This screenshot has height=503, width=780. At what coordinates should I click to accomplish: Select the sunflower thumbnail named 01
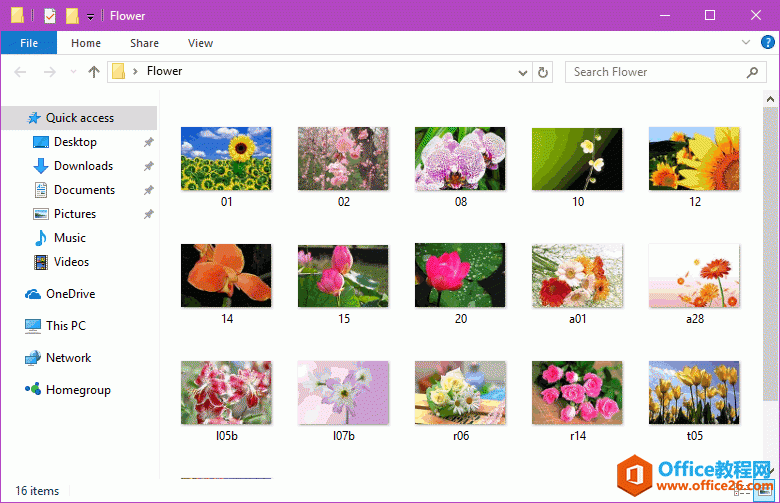pos(226,159)
